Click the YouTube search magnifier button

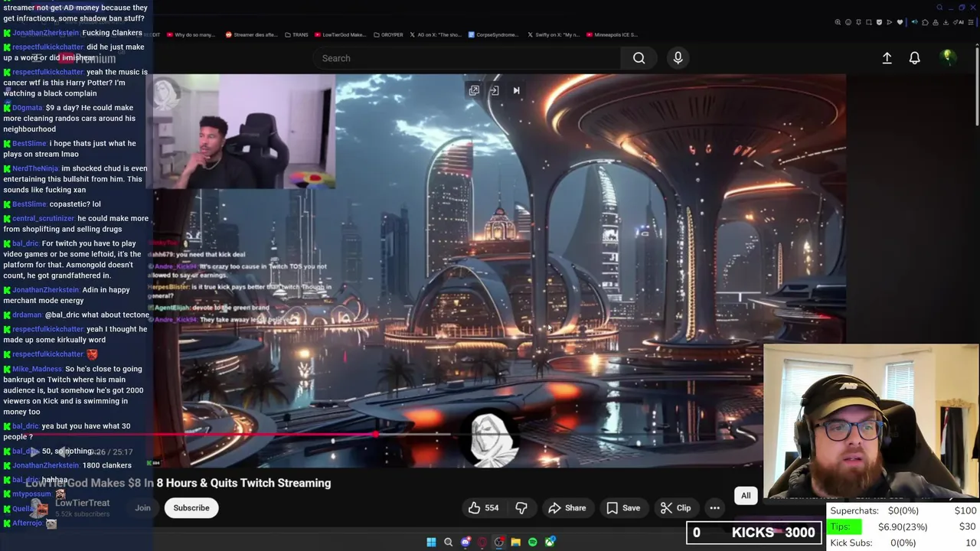(639, 58)
